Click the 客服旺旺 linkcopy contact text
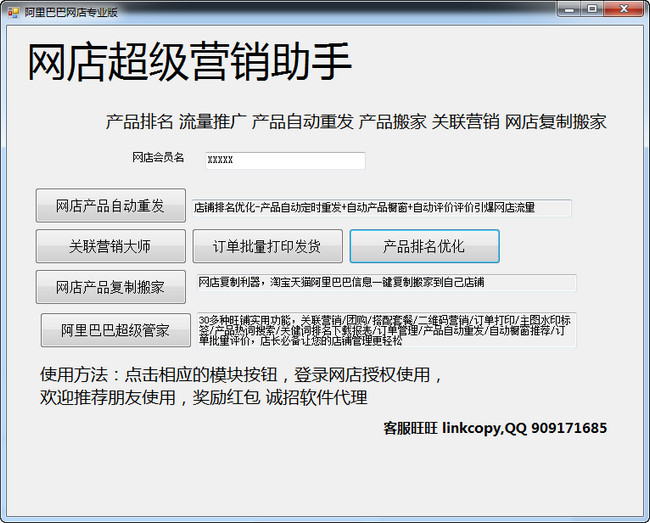Screen dimensions: 650x523 point(495,428)
